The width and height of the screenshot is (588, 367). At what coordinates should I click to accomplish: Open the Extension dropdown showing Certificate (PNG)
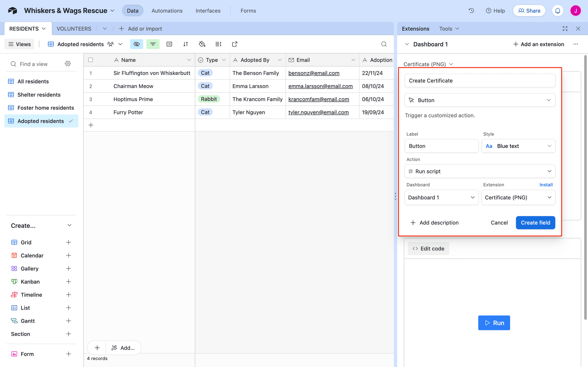(x=518, y=197)
